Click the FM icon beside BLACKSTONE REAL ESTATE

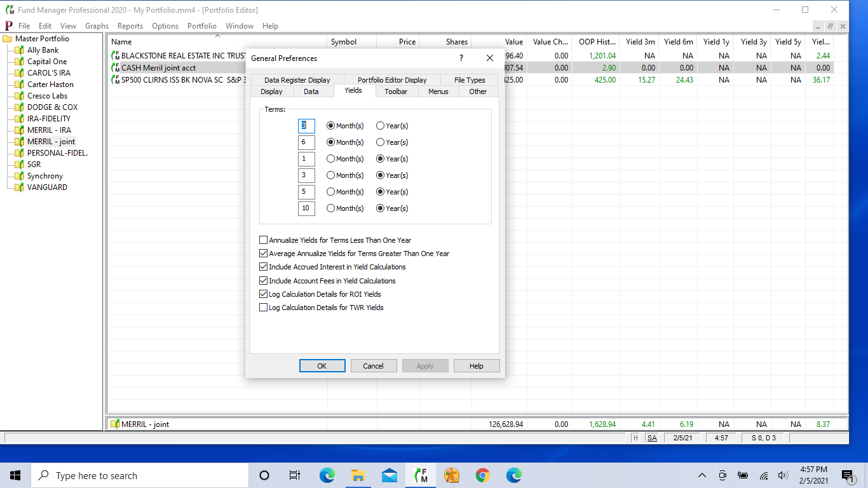point(115,56)
